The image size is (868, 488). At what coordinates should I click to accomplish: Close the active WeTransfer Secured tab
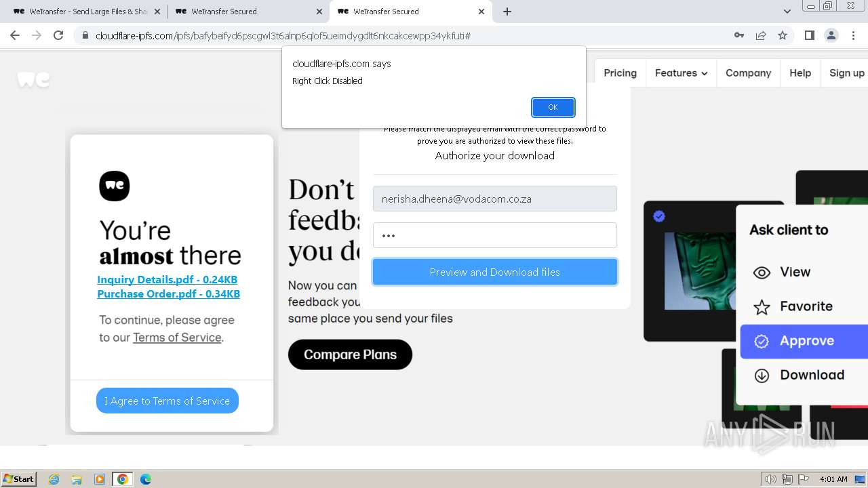[481, 12]
